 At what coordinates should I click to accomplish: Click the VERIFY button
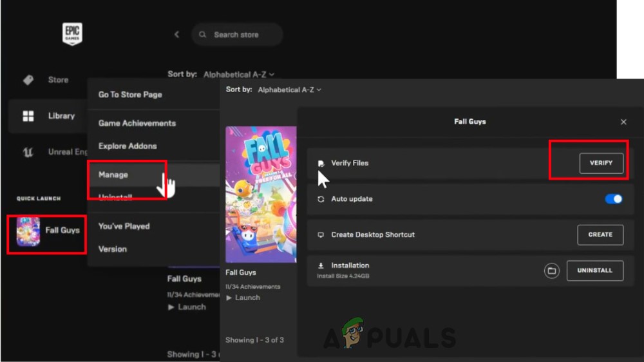point(601,163)
